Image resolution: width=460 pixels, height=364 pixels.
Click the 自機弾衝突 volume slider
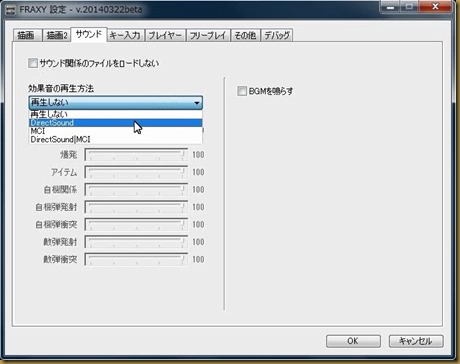point(136,224)
